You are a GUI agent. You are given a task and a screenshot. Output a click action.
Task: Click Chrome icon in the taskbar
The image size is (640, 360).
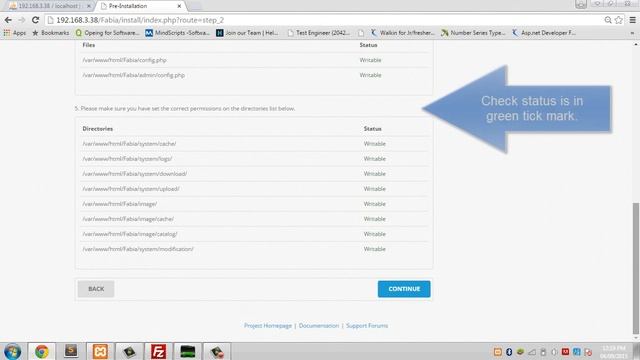click(x=41, y=351)
